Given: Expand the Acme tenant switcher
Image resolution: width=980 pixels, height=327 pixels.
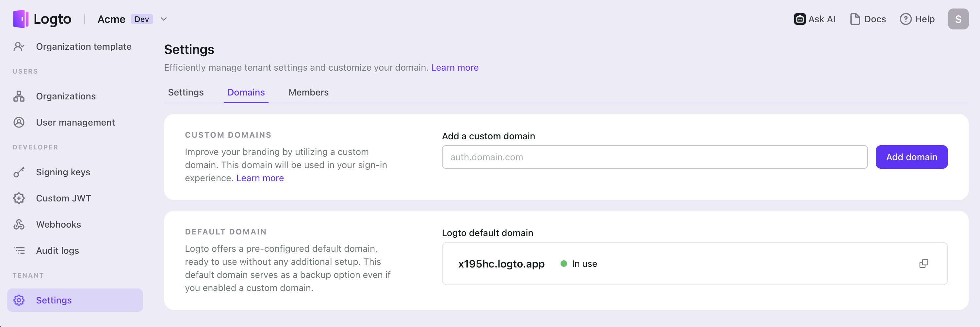Looking at the screenshot, I should coord(164,19).
